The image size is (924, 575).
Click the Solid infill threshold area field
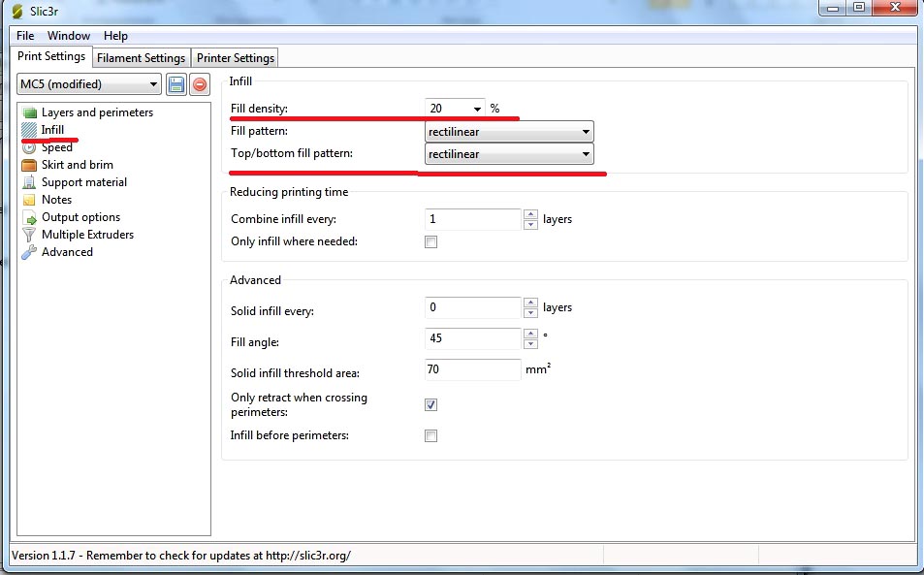pyautogui.click(x=472, y=369)
